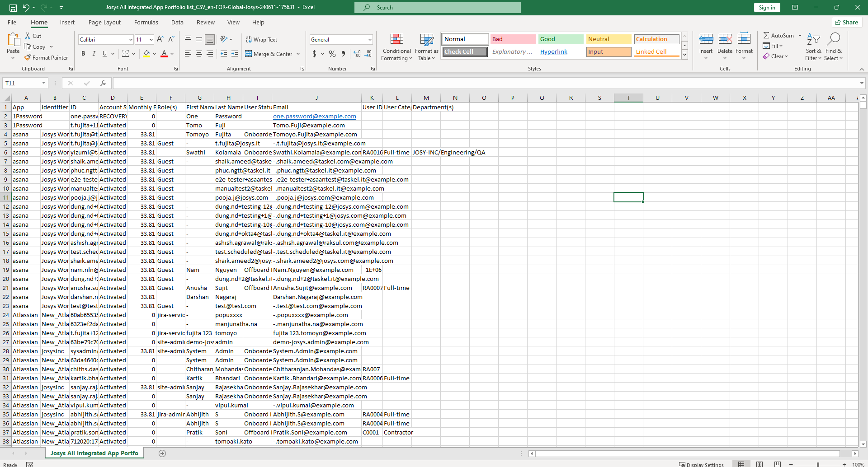Switch to the Page Layout tab

104,23
